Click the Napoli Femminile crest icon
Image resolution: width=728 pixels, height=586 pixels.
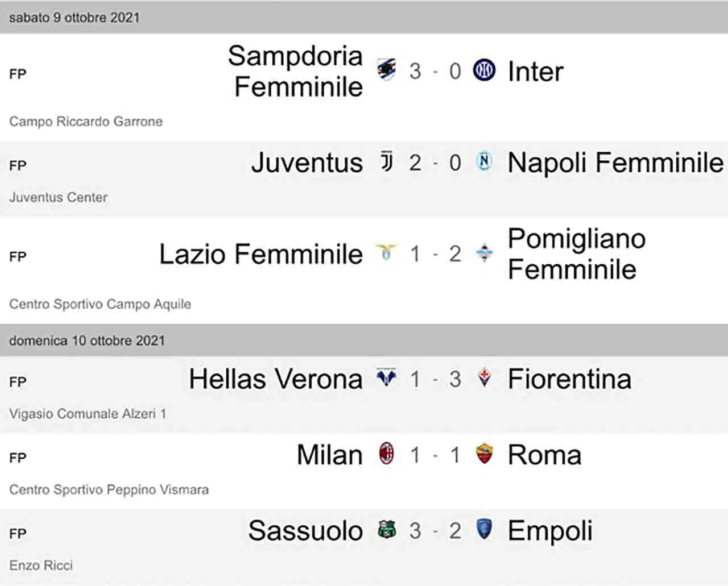click(x=484, y=161)
